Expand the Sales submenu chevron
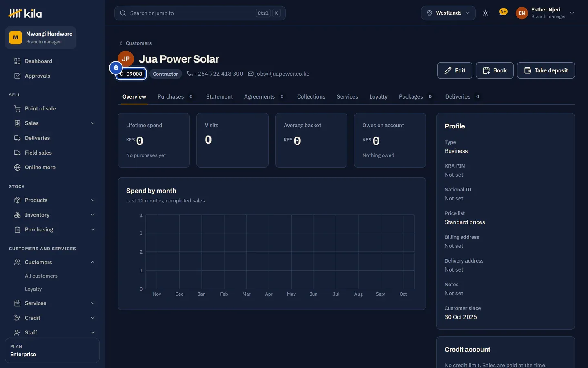This screenshot has height=368, width=588. (93, 123)
